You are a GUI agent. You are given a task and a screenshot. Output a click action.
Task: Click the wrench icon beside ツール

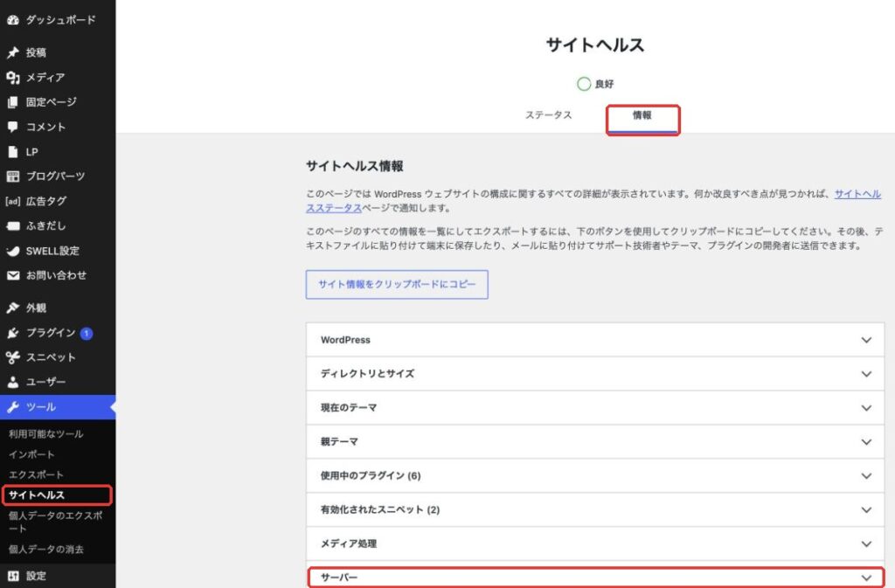click(x=12, y=406)
